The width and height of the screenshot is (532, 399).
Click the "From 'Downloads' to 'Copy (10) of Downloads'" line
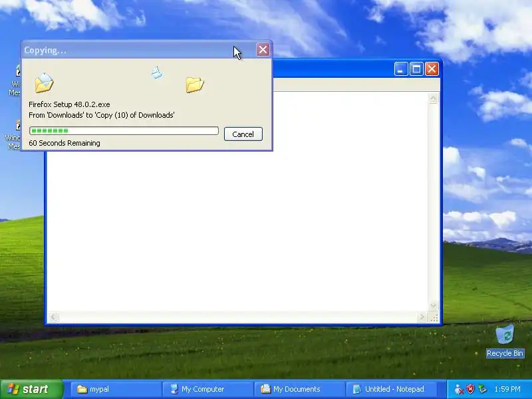tap(102, 115)
